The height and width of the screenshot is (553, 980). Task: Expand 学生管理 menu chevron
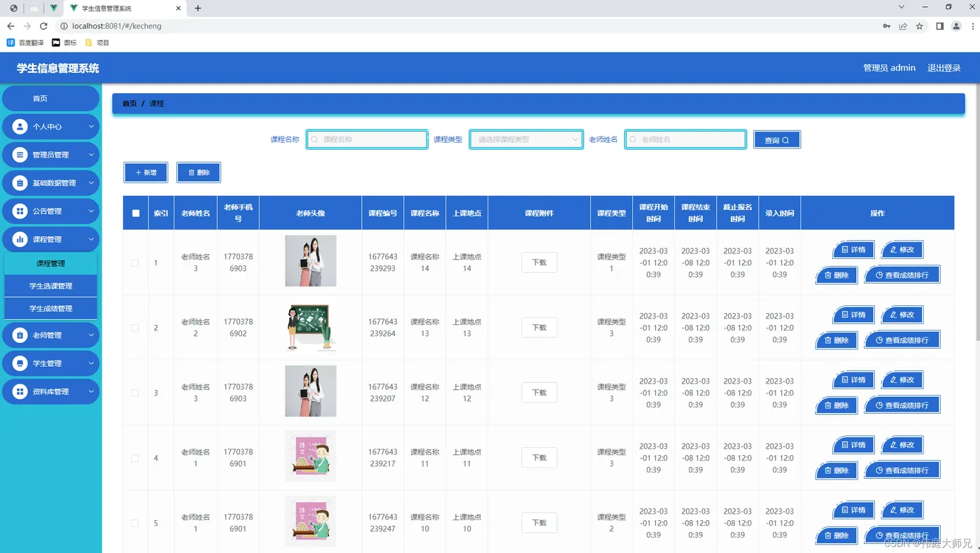click(x=91, y=363)
